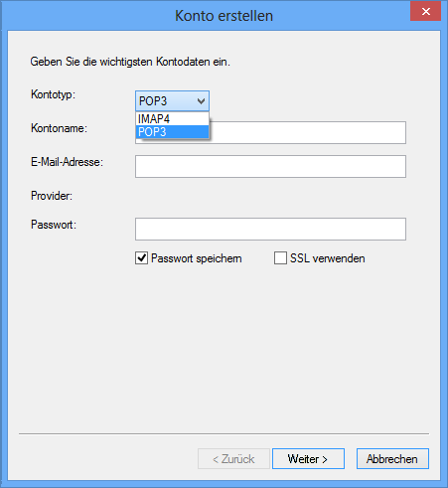Click the Kontotyp combo box showing POP3
Screen dimensions: 448x488
[172, 101]
